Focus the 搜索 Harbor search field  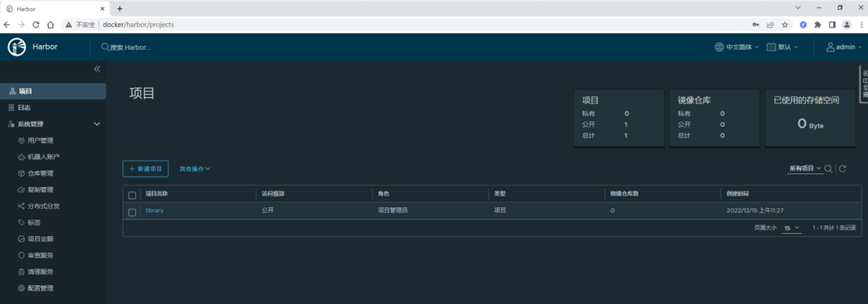[131, 48]
